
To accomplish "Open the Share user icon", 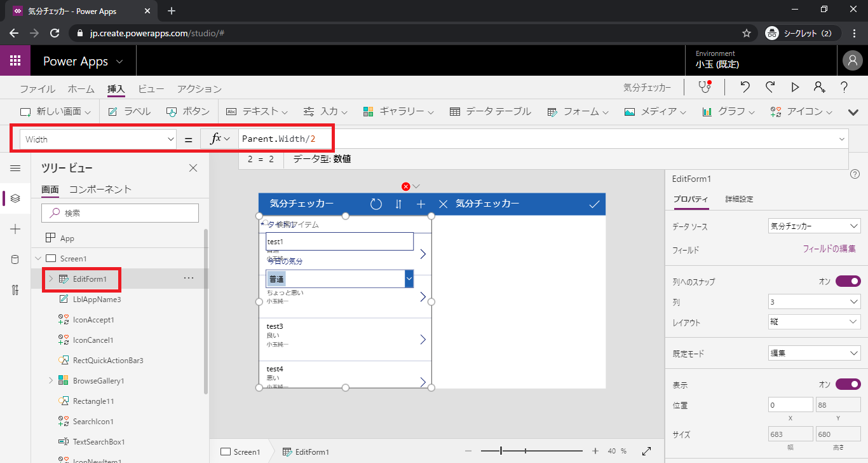I will pyautogui.click(x=819, y=88).
